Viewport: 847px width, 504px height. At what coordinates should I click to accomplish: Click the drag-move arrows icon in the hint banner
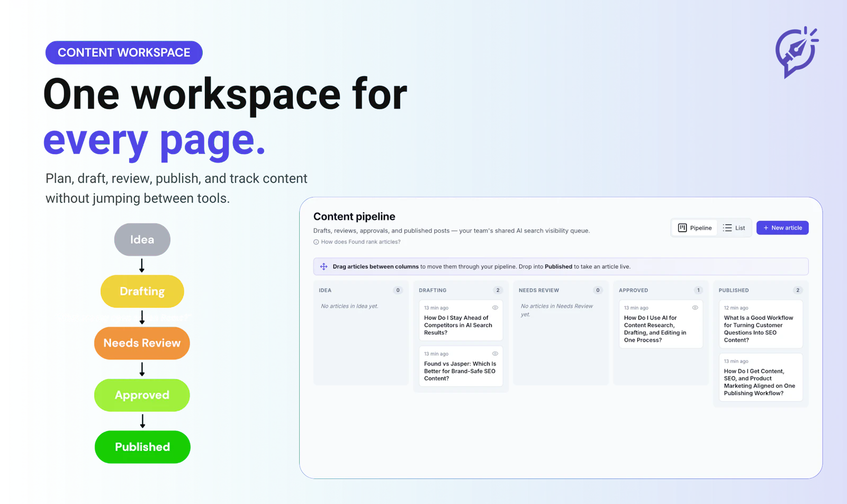click(x=324, y=266)
